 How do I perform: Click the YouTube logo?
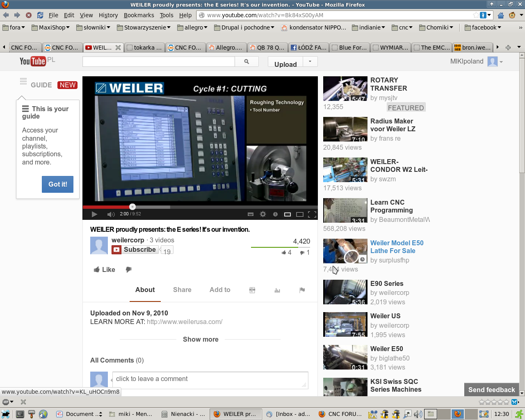point(33,61)
